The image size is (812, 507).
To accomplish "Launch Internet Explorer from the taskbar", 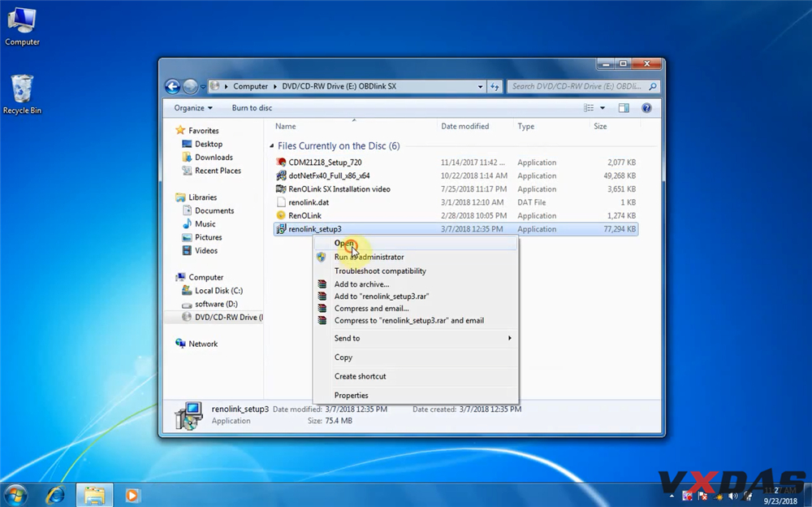I will [x=55, y=496].
